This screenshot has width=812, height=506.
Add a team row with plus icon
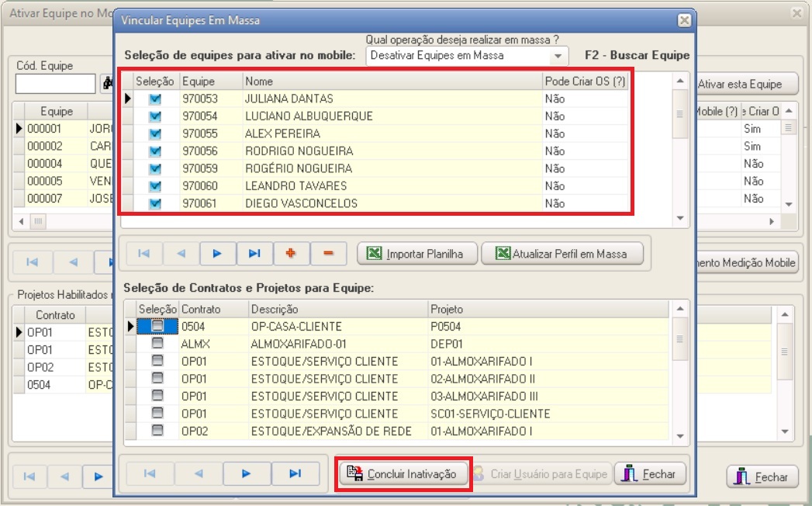tap(292, 254)
